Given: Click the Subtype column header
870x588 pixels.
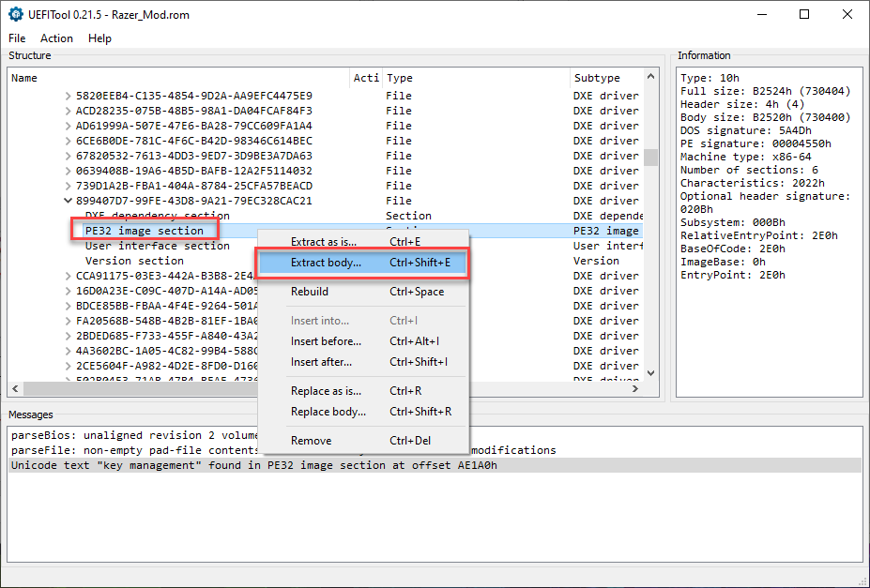Looking at the screenshot, I should coord(607,78).
